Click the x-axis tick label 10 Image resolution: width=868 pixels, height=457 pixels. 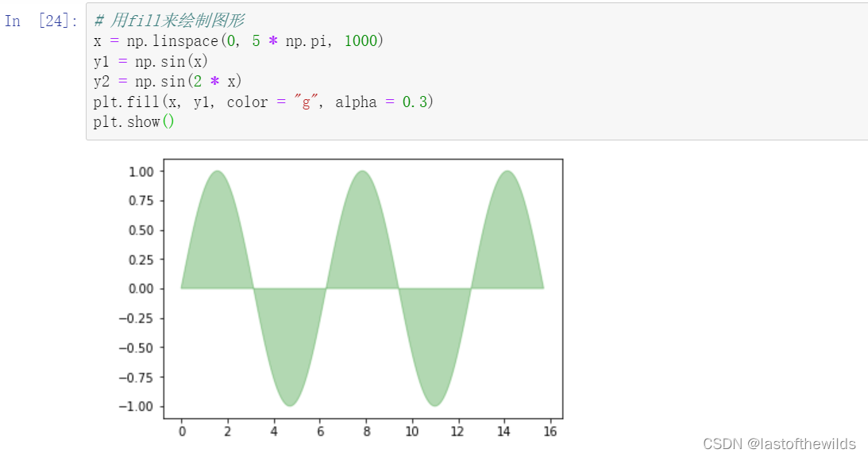pyautogui.click(x=412, y=432)
